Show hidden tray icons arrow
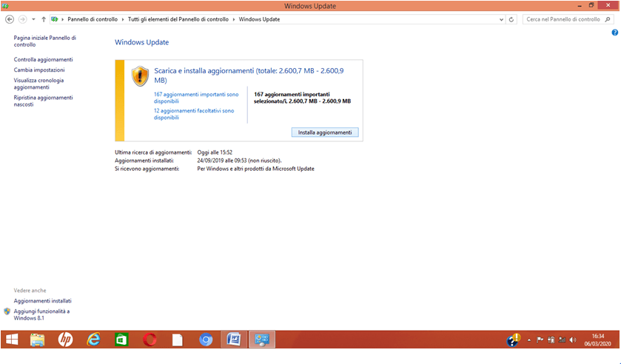The image size is (621, 364). pos(529,340)
